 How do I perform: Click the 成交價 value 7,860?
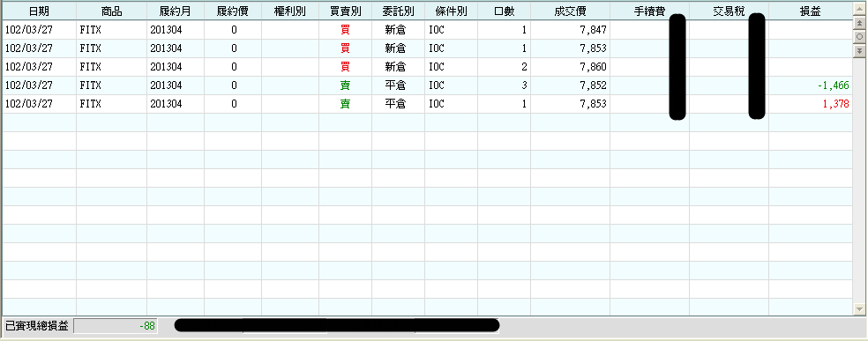[x=594, y=67]
